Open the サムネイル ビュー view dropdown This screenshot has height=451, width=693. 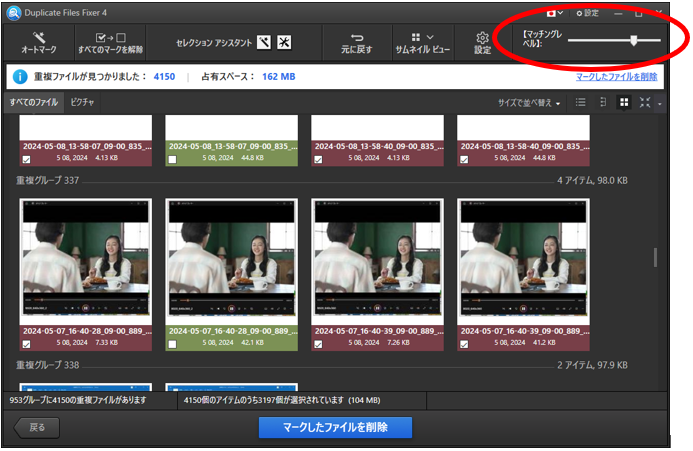click(x=421, y=42)
